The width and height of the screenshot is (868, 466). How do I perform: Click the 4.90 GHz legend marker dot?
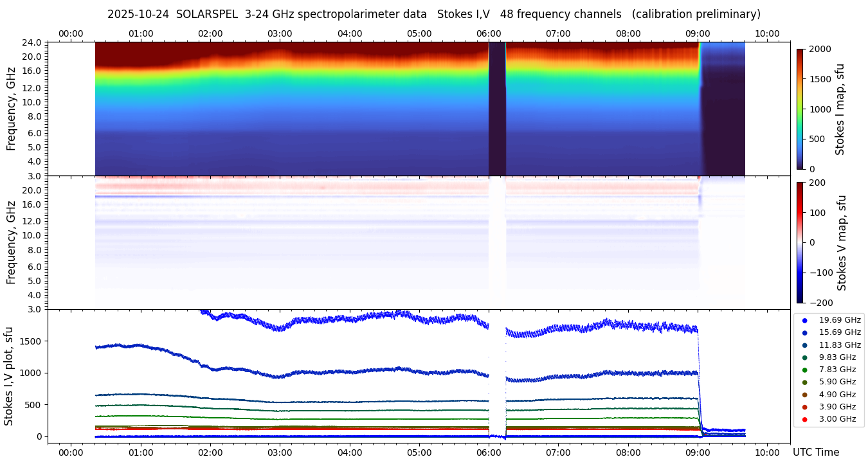[804, 395]
